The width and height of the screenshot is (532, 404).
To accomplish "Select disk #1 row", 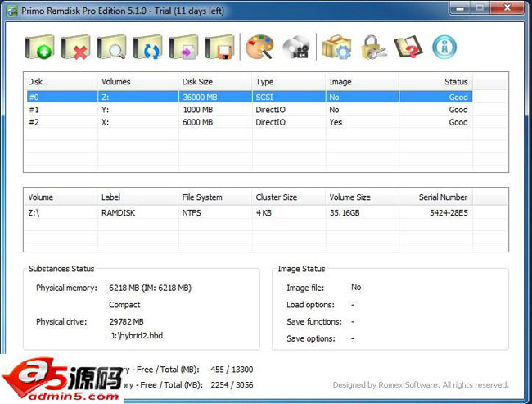I will (x=250, y=110).
